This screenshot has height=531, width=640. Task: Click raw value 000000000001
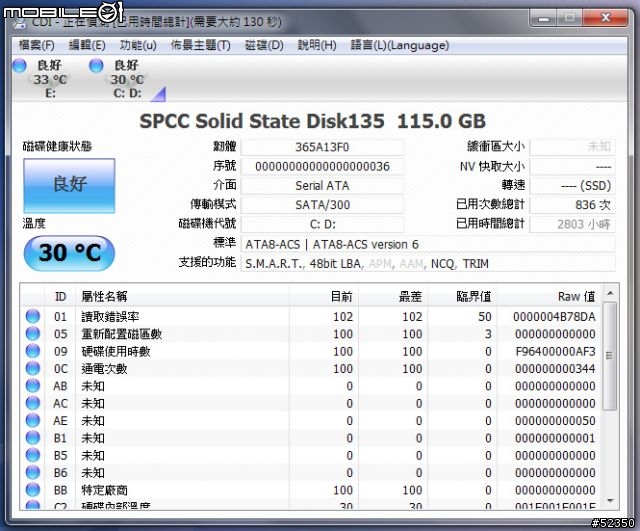[555, 438]
